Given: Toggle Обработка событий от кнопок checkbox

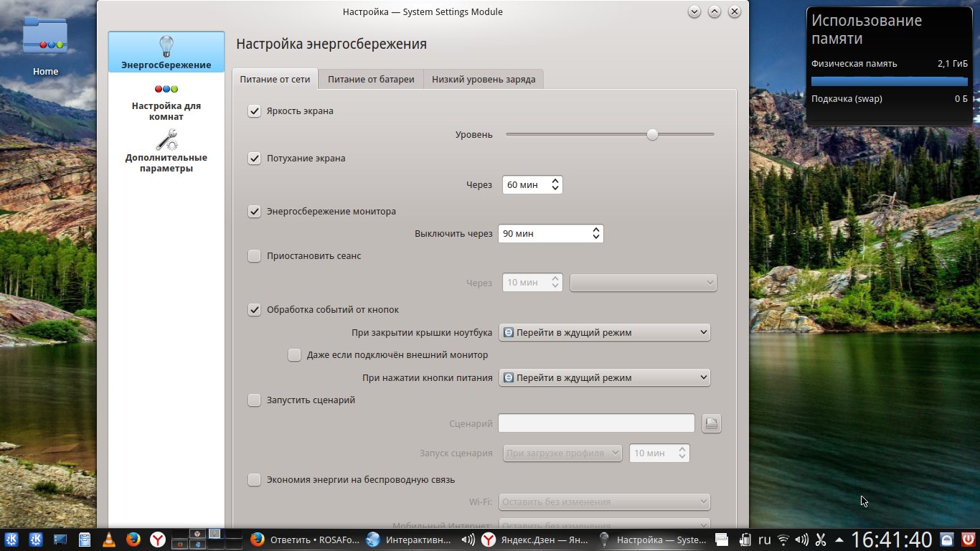Looking at the screenshot, I should click(254, 310).
